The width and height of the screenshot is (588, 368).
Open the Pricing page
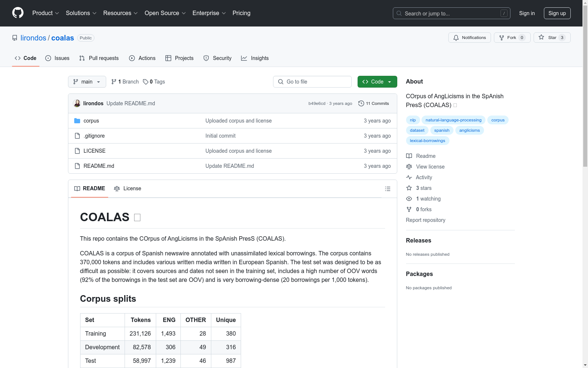[x=241, y=13]
